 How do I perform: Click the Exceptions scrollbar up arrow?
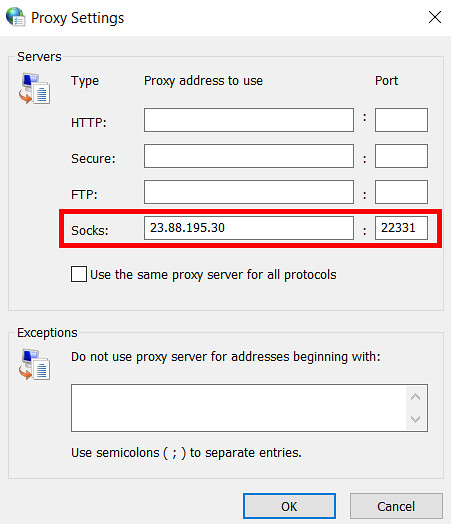point(415,397)
